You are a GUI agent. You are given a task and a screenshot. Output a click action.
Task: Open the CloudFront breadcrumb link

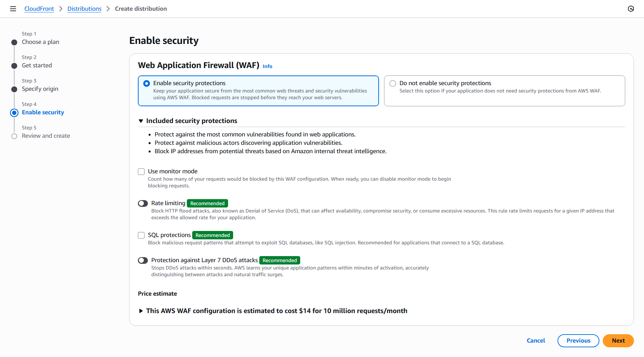click(x=39, y=9)
